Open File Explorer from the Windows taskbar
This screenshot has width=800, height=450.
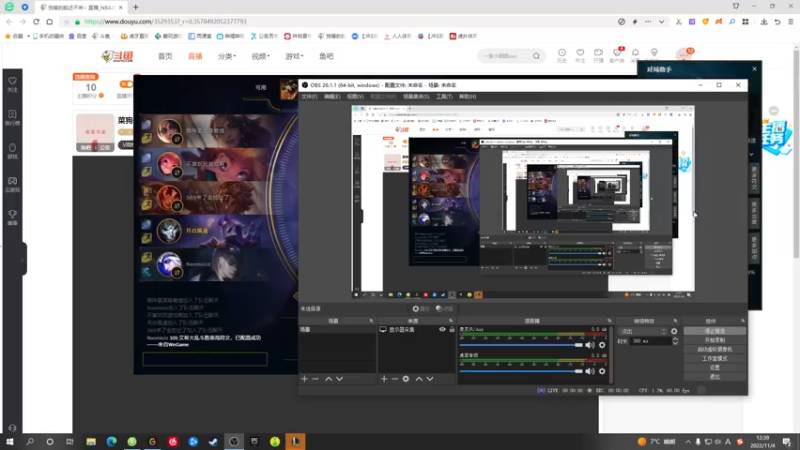[91, 441]
